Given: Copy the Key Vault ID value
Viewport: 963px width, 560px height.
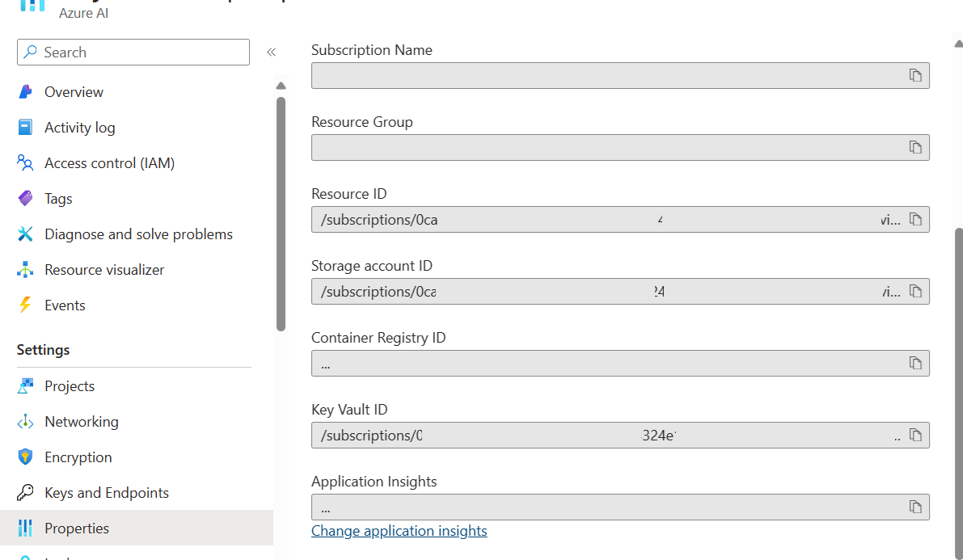Looking at the screenshot, I should [915, 435].
